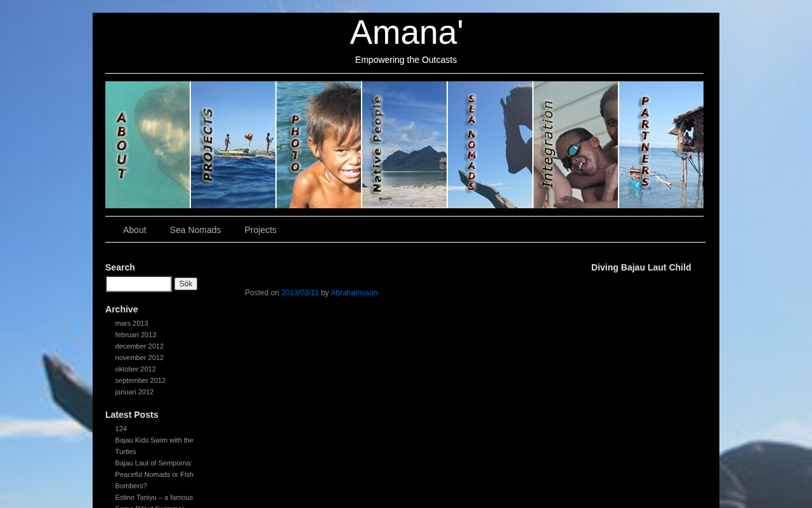This screenshot has height=508, width=812.
Task: Open the Native People banner image
Action: tap(404, 145)
